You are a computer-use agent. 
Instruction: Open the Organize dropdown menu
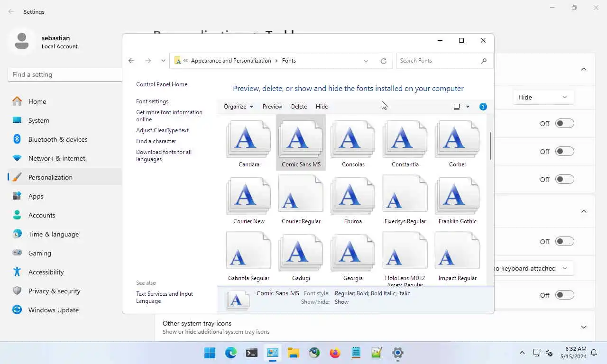click(239, 107)
